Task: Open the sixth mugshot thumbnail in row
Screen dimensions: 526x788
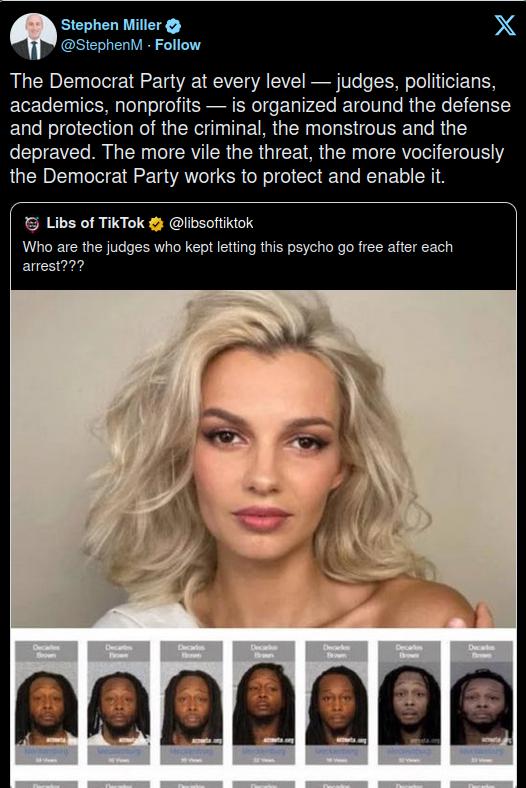Action: 409,703
